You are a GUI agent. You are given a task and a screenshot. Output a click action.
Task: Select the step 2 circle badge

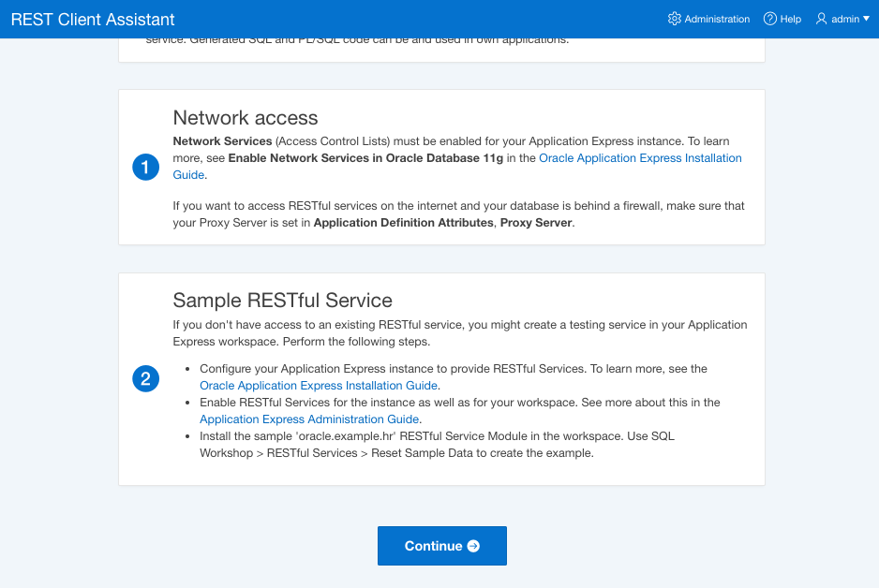[146, 379]
